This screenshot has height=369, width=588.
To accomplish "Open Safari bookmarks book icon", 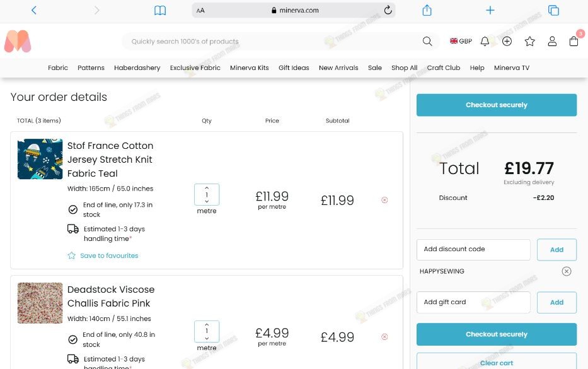I will 160,10.
